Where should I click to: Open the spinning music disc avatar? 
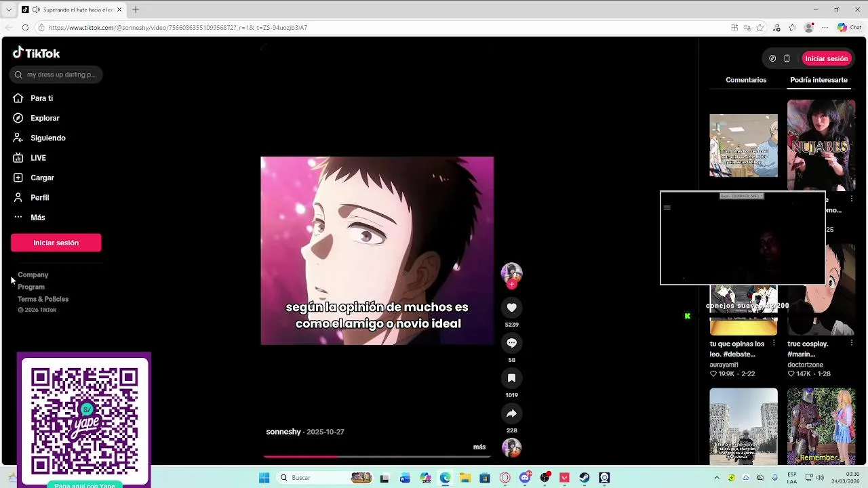pos(511,448)
